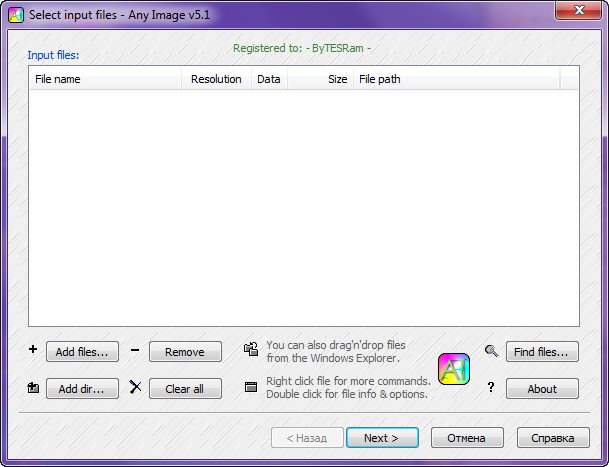Click the window icon beside right click hint
Screen dimensions: 609x467
(x=251, y=387)
